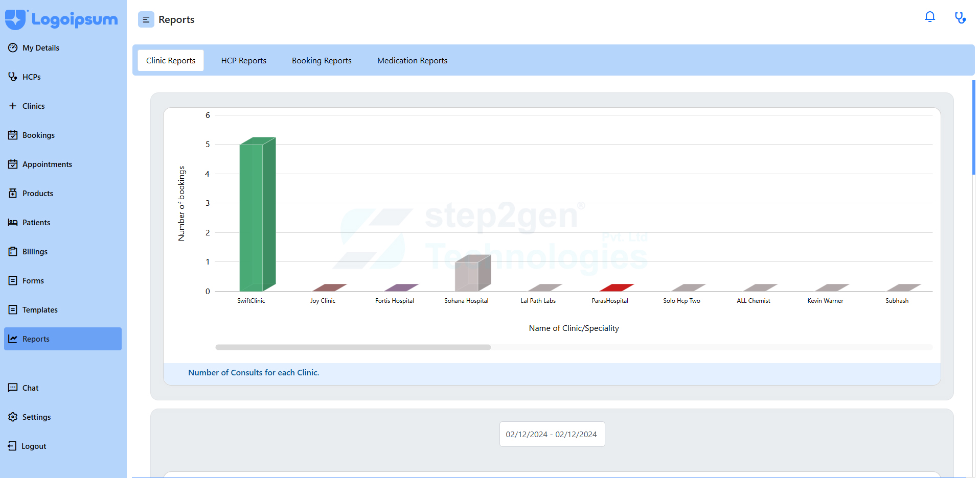Click the Appointments calendar icon
The width and height of the screenshot is (980, 478).
pos(13,164)
